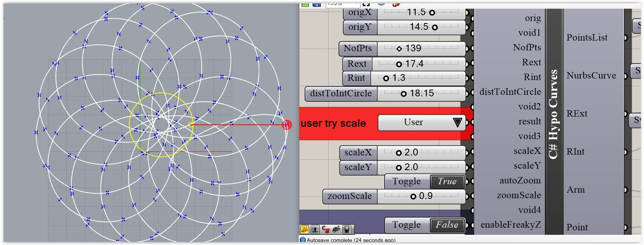
Task: Click the RExt output parameter
Action: point(577,114)
